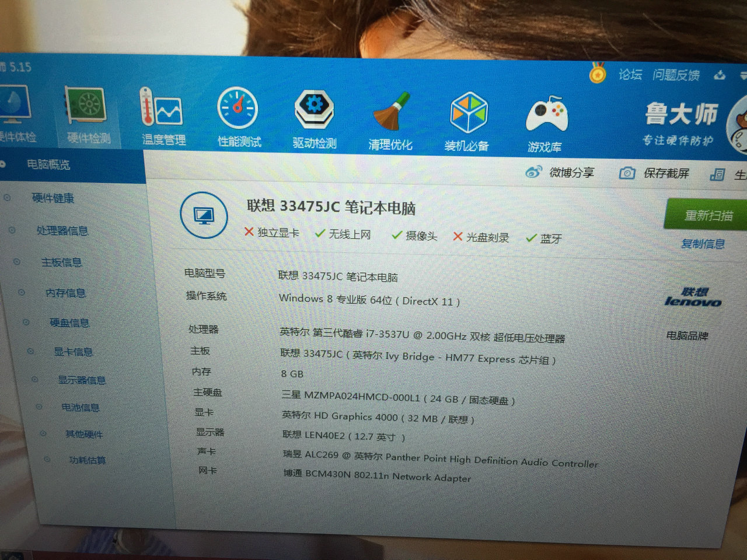Select 显卡信息 in sidebar
Image resolution: width=747 pixels, height=560 pixels.
[x=74, y=352]
